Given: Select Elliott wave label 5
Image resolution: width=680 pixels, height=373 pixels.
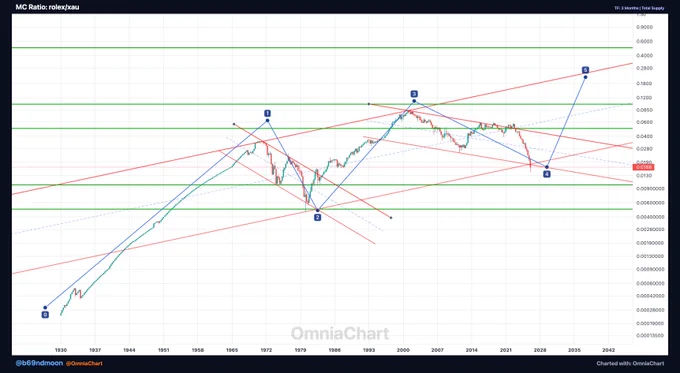Looking at the screenshot, I should 585,70.
